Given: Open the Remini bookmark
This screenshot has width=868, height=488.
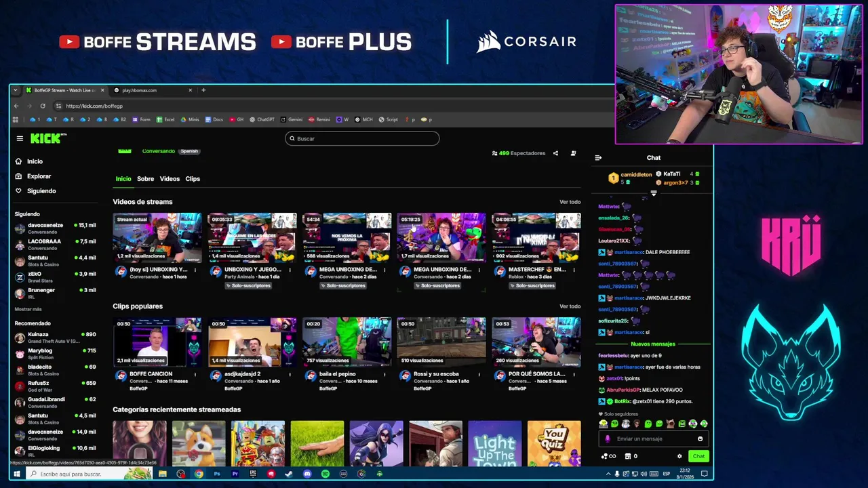Looking at the screenshot, I should [x=319, y=119].
